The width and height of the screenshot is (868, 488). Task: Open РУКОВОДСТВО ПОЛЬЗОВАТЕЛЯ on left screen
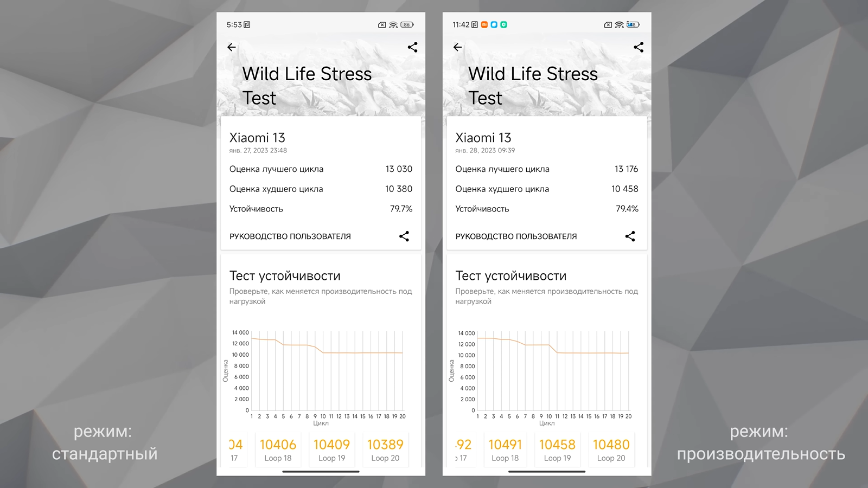click(290, 236)
